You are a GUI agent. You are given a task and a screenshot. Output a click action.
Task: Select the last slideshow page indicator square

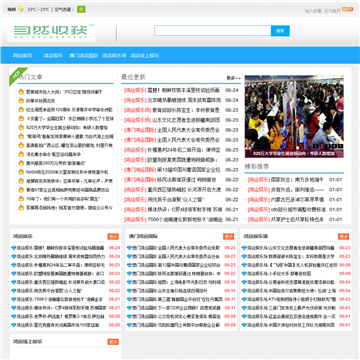[340, 146]
